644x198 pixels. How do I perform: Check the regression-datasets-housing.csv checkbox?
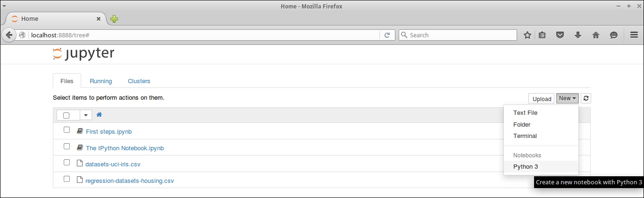(x=67, y=179)
